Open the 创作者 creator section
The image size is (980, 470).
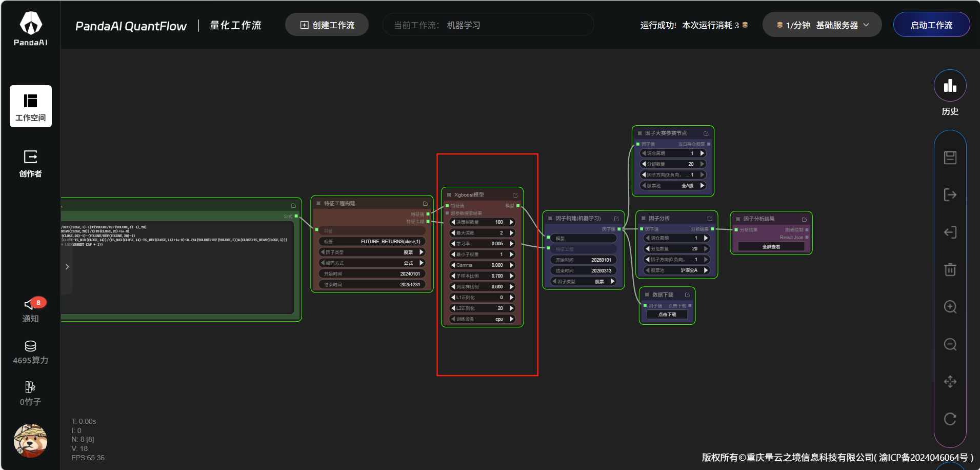pyautogui.click(x=31, y=164)
